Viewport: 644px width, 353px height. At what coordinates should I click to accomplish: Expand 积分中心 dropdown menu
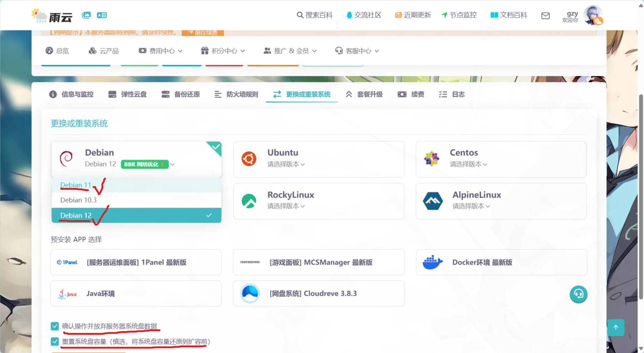[x=223, y=51]
